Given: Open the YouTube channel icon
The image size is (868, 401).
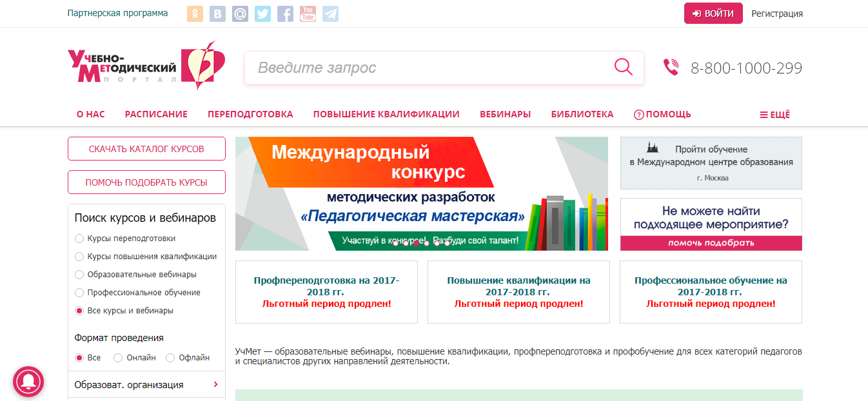Looking at the screenshot, I should tap(308, 14).
